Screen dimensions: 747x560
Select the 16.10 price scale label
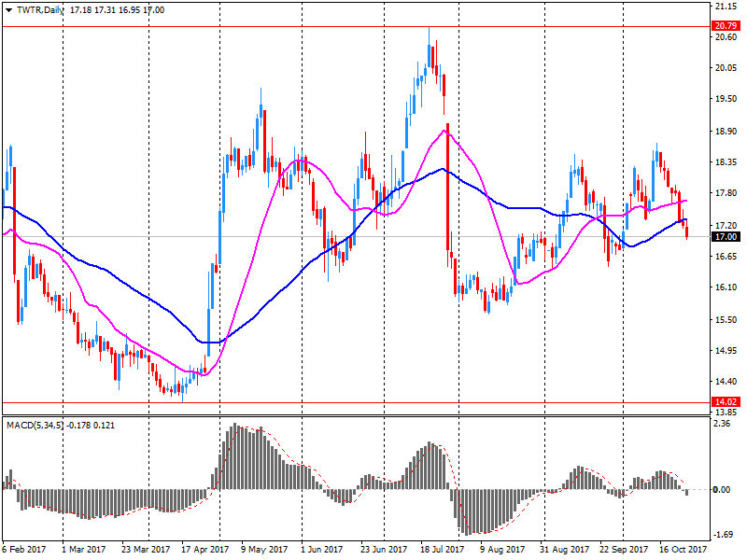726,287
